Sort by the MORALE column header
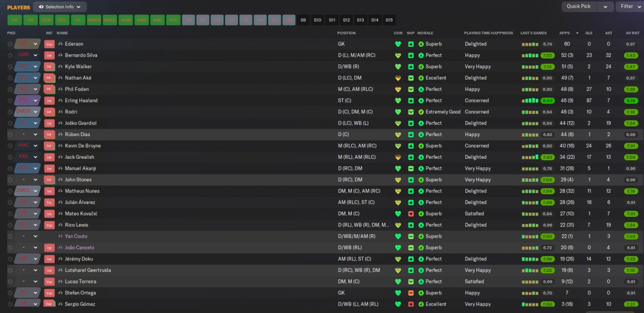This screenshot has width=644, height=313. tap(426, 33)
